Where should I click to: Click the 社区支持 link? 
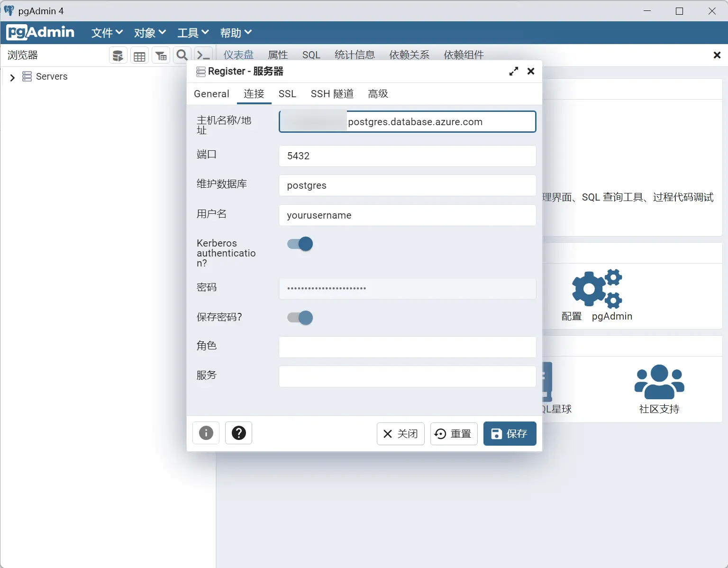[x=659, y=409]
